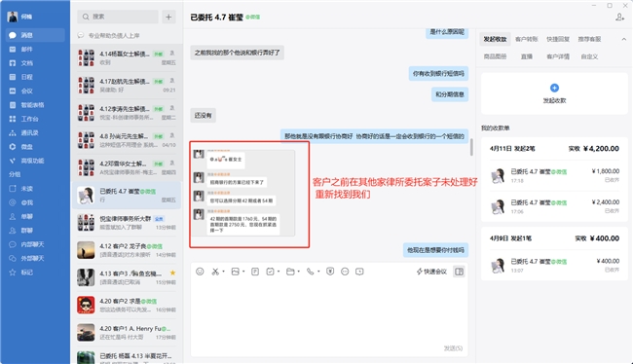Viewport: 633px width, 364px height.
Task: Start a 快速会议 quick meeting
Action: click(x=431, y=272)
